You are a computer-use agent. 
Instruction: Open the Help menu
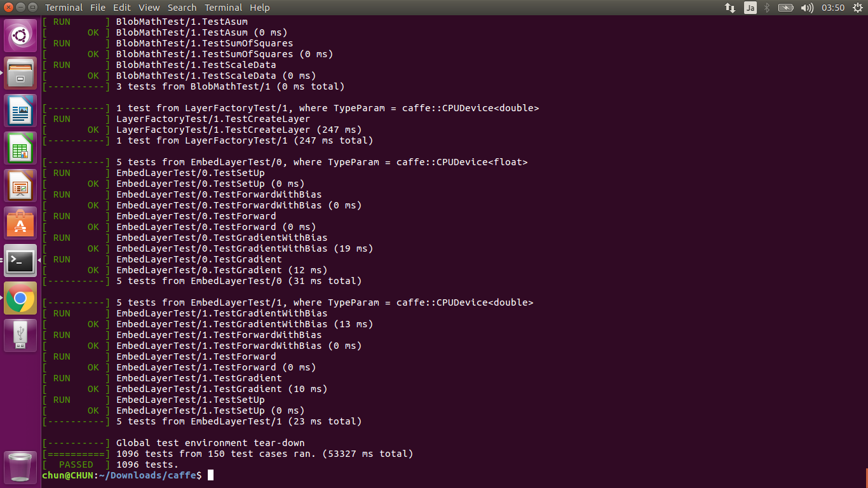coord(260,8)
